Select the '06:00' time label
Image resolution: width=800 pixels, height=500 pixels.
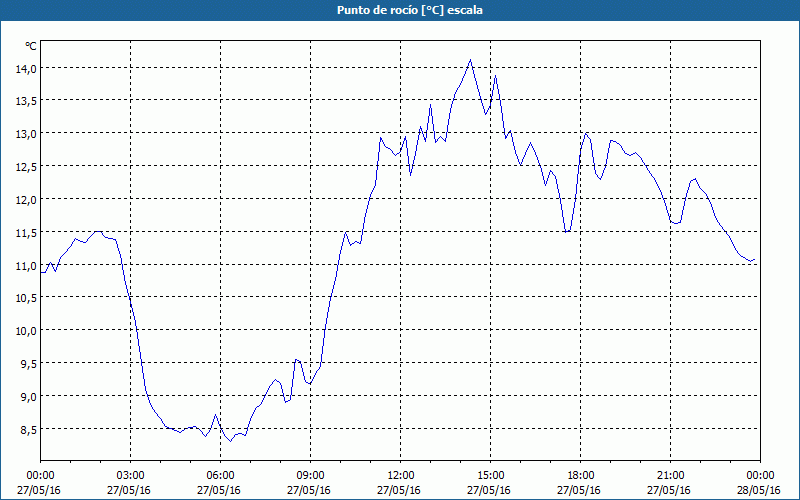pos(220,476)
